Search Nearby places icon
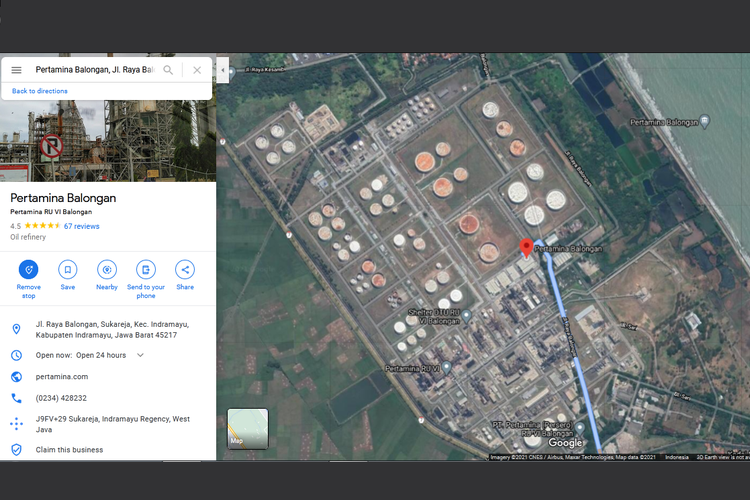The width and height of the screenshot is (750, 500). coord(107,269)
